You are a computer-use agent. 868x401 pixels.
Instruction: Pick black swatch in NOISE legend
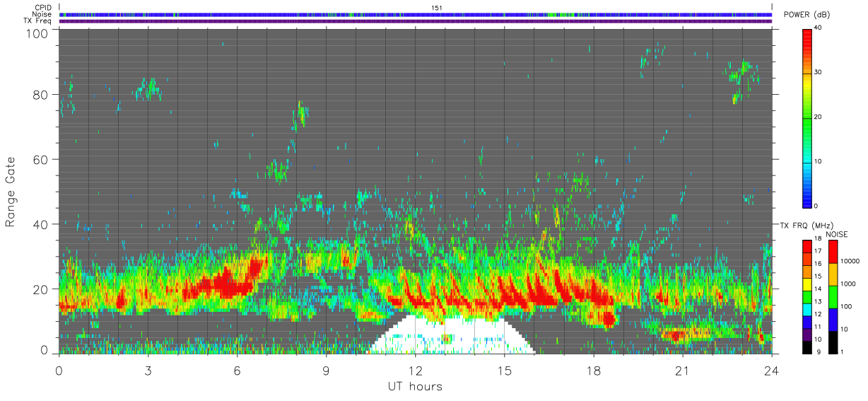click(833, 341)
